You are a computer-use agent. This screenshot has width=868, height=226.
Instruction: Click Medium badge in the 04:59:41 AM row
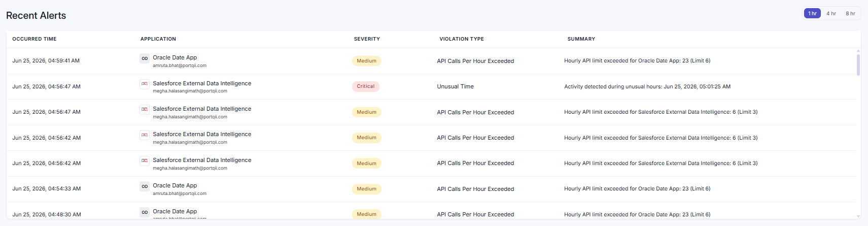coord(367,61)
